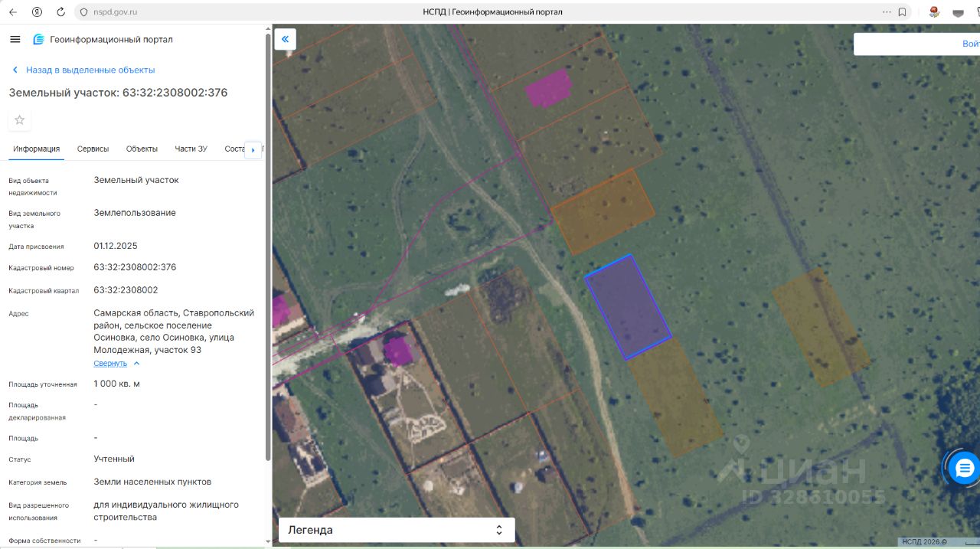Switch to the Сервисы tab

tap(93, 149)
